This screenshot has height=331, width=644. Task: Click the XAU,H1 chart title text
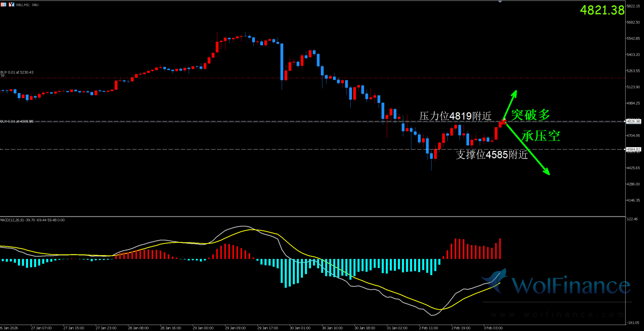click(x=27, y=5)
